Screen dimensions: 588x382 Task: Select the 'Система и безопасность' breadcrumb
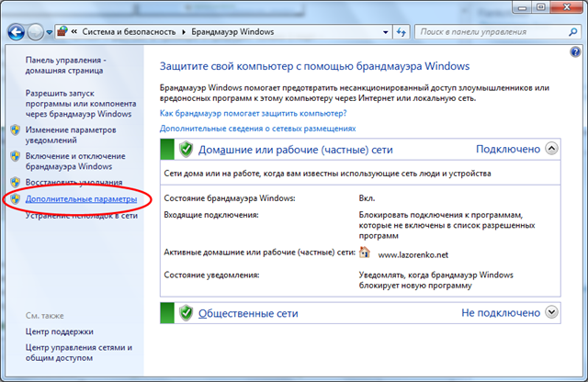click(x=129, y=32)
